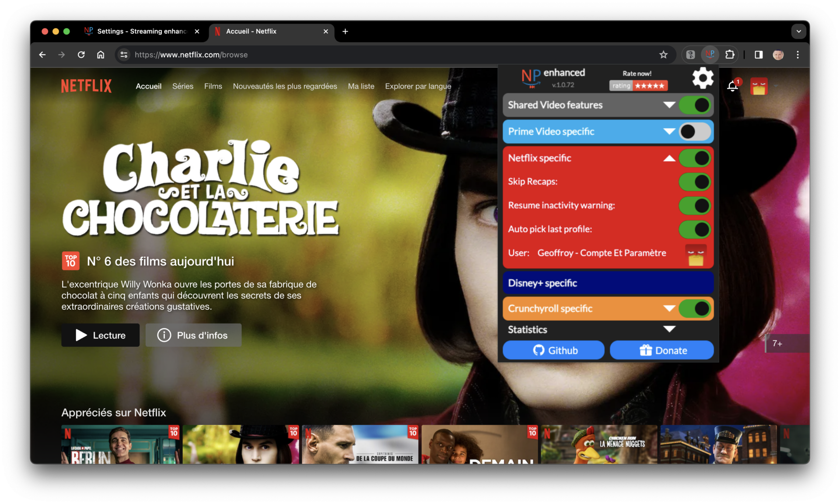
Task: Toggle Resume inactivity warning switch
Action: click(695, 206)
